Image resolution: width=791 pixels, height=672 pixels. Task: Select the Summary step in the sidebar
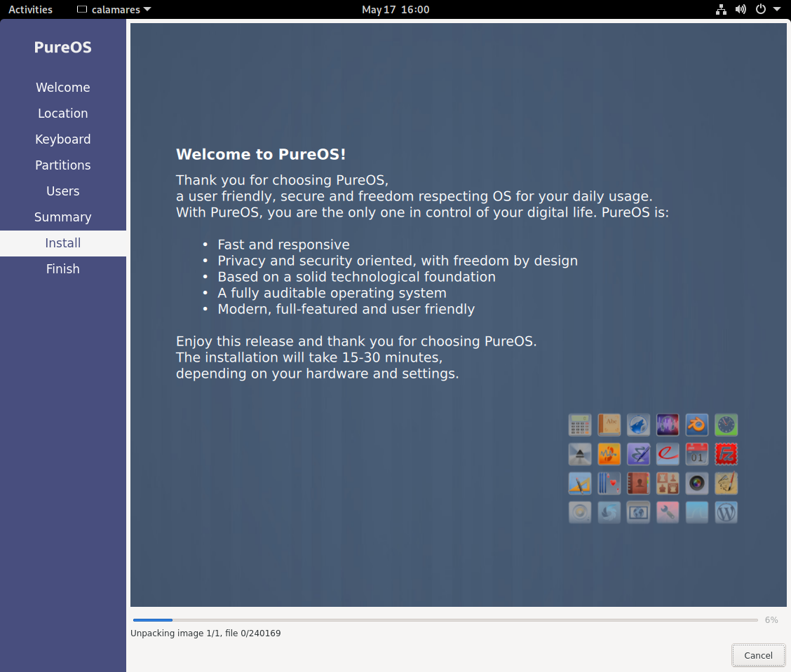(x=62, y=217)
